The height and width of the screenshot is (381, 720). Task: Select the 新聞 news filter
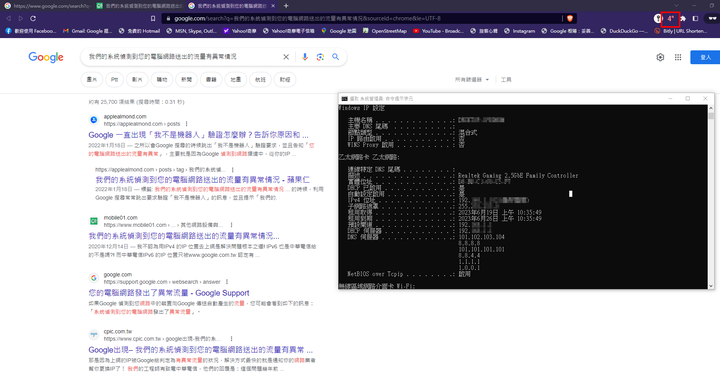coord(186,79)
